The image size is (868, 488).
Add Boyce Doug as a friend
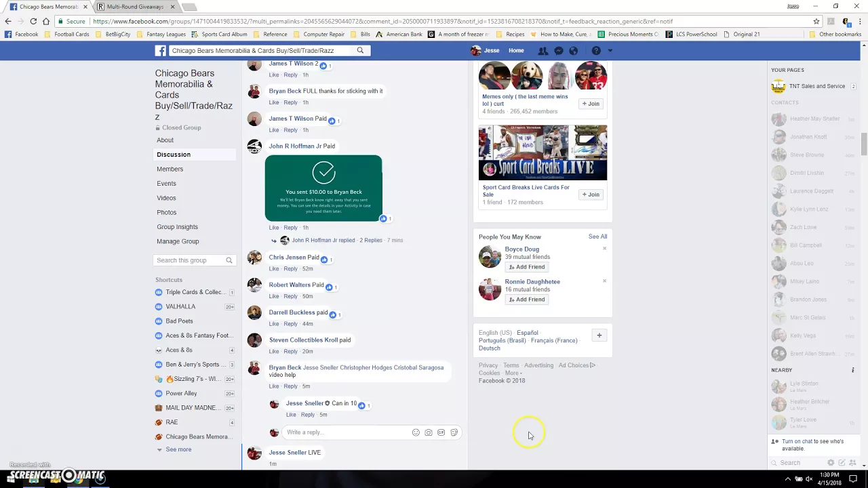527,267
